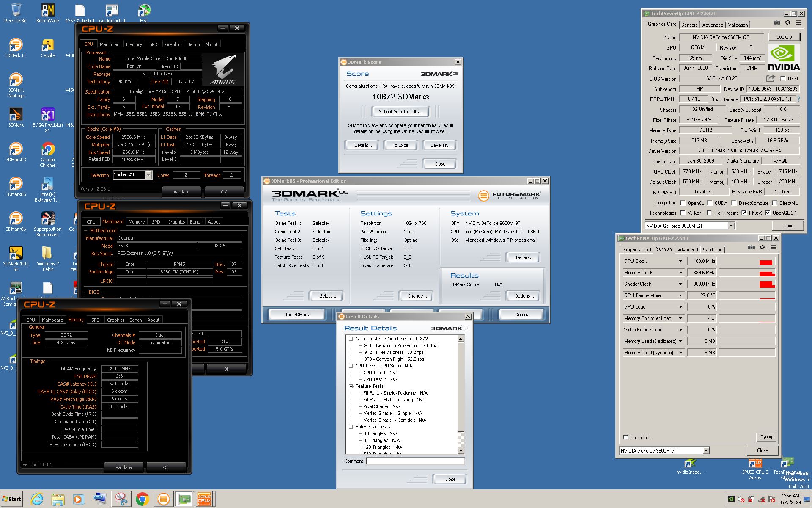
Task: Open the CPUID CPU-Z Aorus desktop shortcut
Action: pos(755,469)
